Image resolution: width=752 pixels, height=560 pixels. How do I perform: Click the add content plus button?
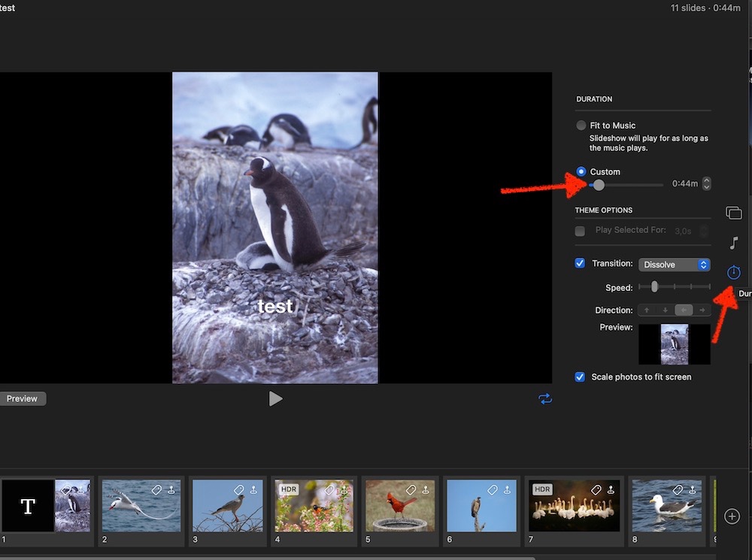[x=732, y=516]
